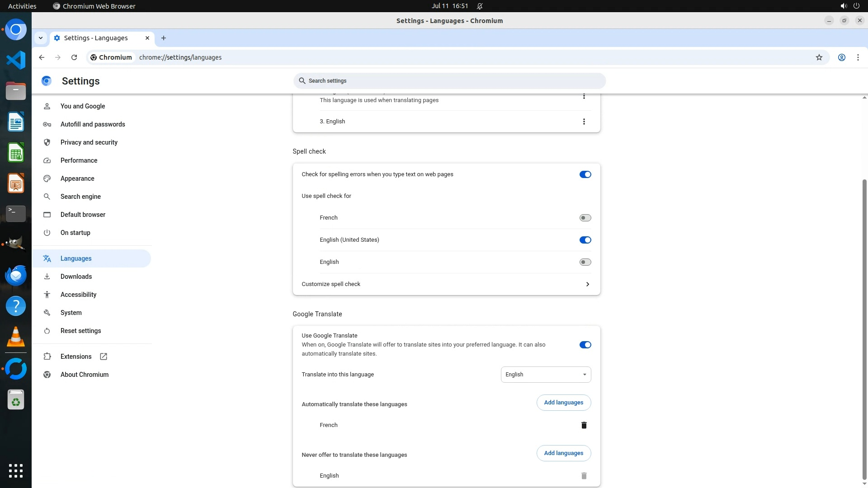The width and height of the screenshot is (868, 488).
Task: Open Translate into this language dropdown
Action: (x=545, y=375)
